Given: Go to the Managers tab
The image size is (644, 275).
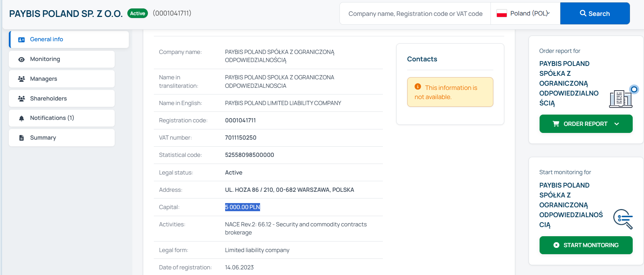Looking at the screenshot, I should pos(62,79).
